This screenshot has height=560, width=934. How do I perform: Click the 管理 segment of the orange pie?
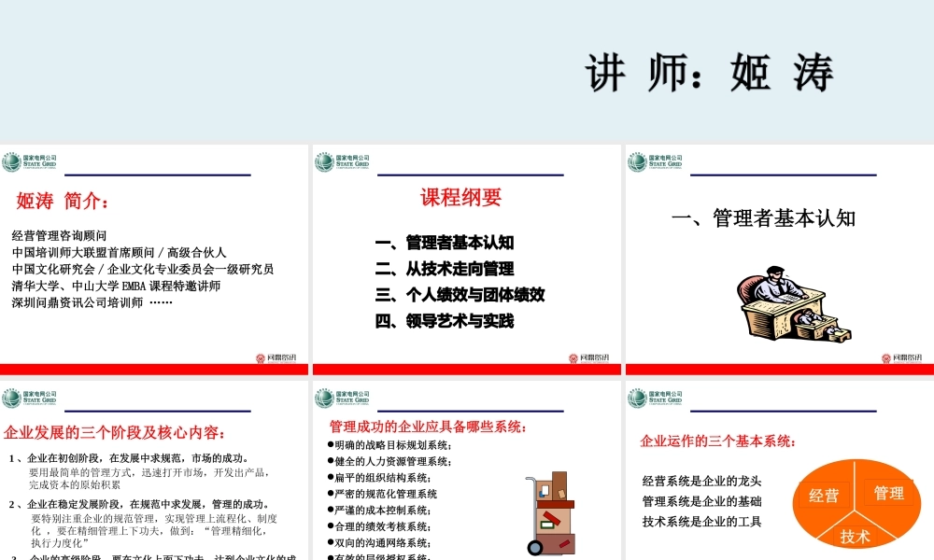tap(888, 493)
